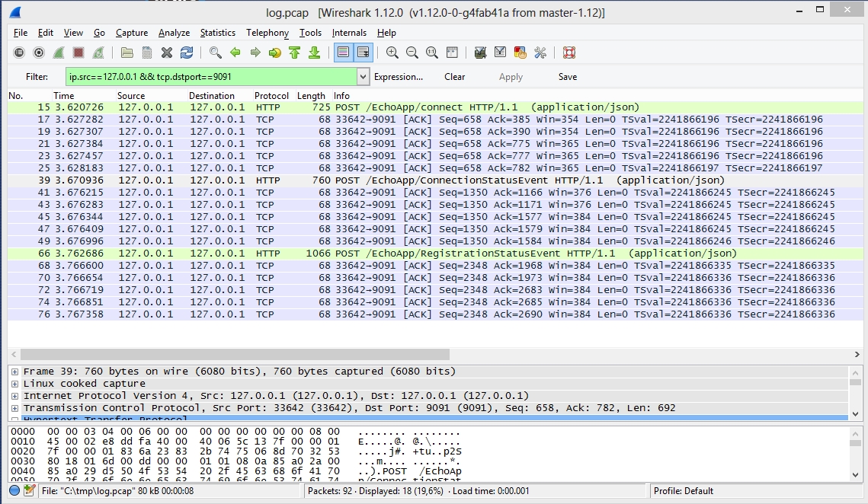This screenshot has height=504, width=868.
Task: Expand the Frame 39 details tree
Action: [14, 372]
